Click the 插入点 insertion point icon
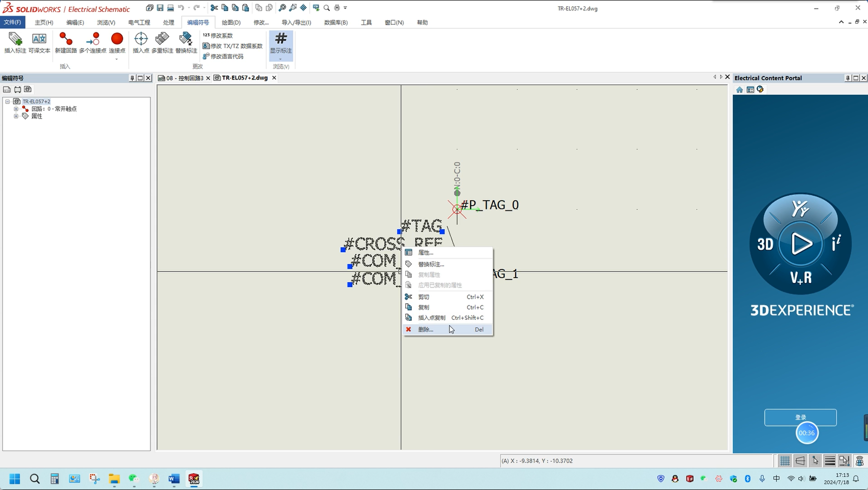868x490 pixels. [141, 42]
